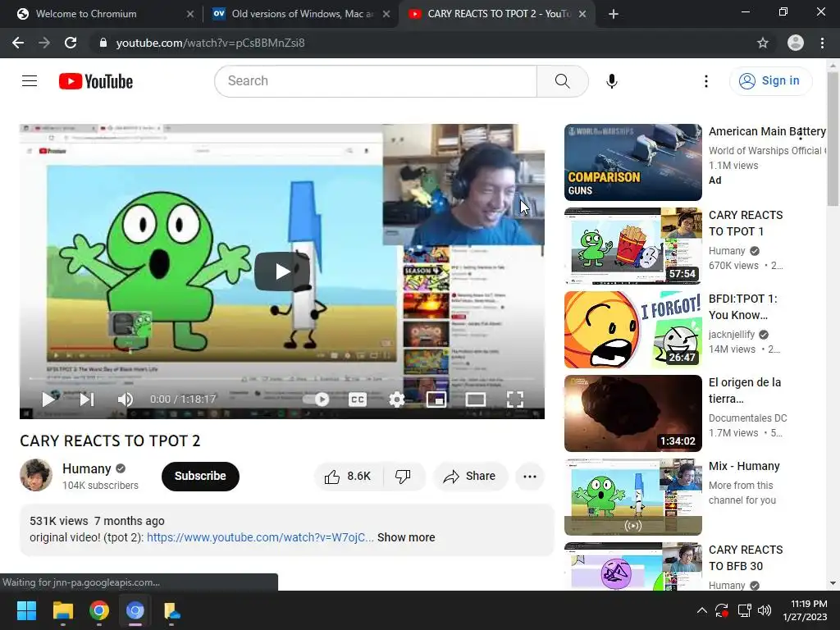Screen dimensions: 840x630
Task: Skip to the next video
Action: click(x=87, y=399)
